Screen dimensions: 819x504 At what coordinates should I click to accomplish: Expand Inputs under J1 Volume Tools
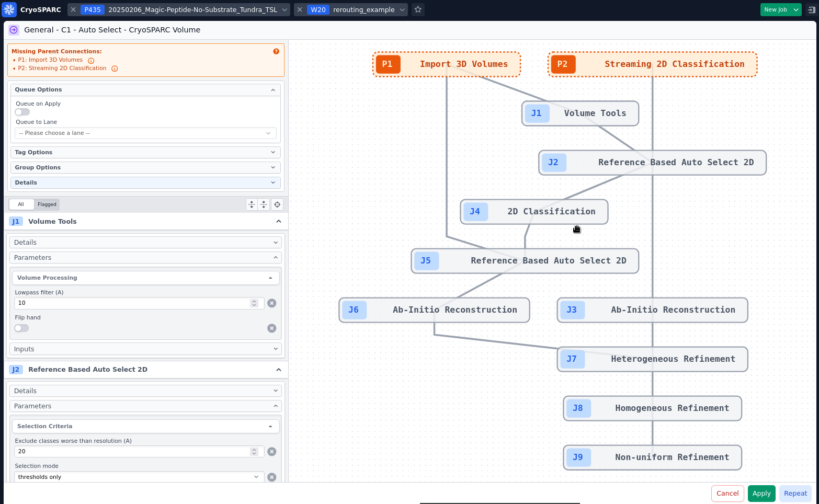[x=145, y=349]
